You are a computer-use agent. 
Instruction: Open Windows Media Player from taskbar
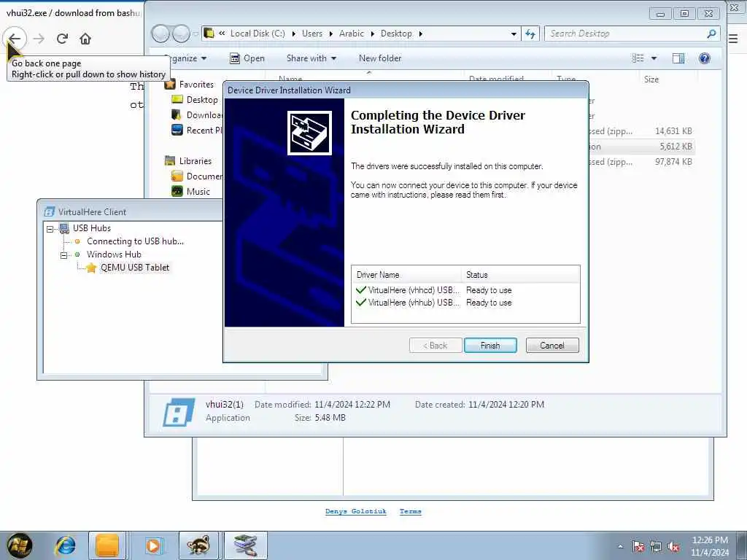[153, 545]
